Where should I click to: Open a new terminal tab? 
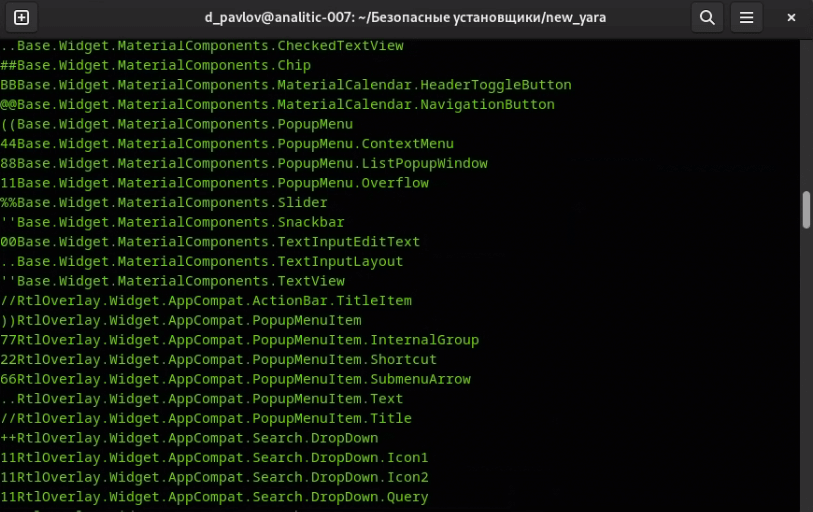(21, 17)
